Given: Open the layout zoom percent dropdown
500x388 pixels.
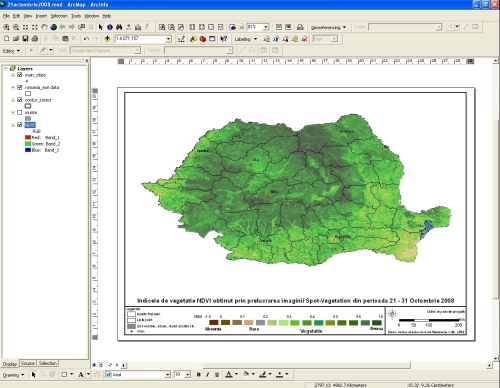Looking at the screenshot, I should point(266,27).
